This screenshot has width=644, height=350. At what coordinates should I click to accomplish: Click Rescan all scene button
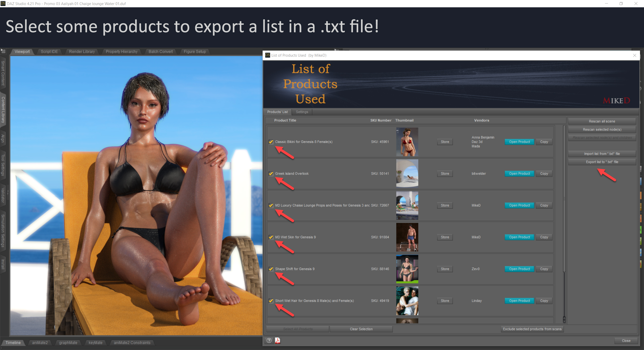602,121
